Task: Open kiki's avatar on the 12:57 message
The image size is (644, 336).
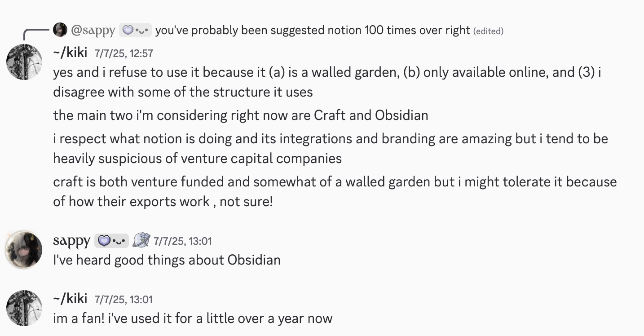Action: point(24,62)
